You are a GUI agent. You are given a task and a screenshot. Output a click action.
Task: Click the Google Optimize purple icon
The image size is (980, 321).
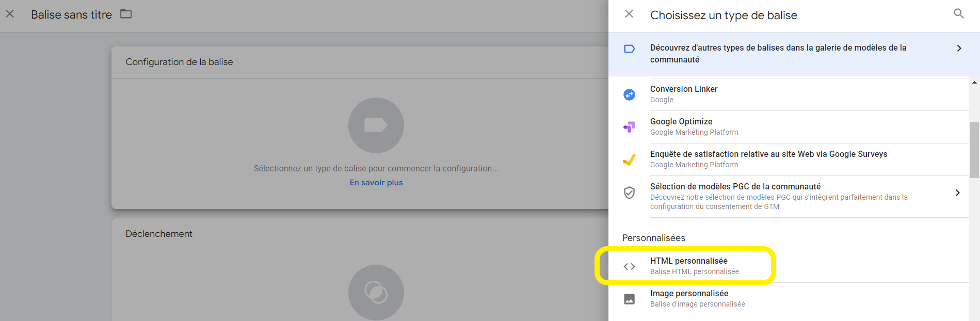(x=629, y=127)
